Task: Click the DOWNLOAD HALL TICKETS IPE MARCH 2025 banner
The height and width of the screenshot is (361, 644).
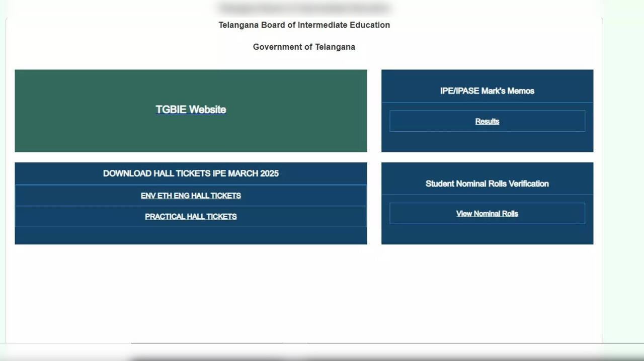Action: (x=191, y=173)
